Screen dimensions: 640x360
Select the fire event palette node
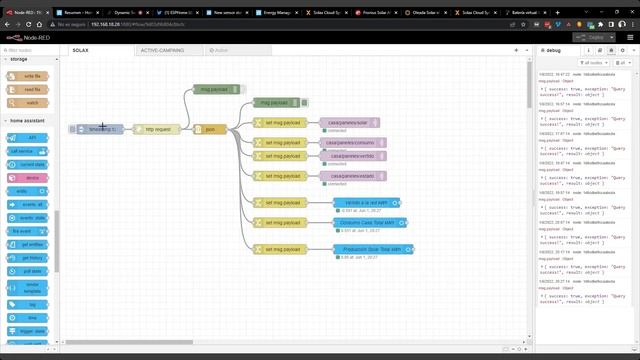click(x=28, y=231)
